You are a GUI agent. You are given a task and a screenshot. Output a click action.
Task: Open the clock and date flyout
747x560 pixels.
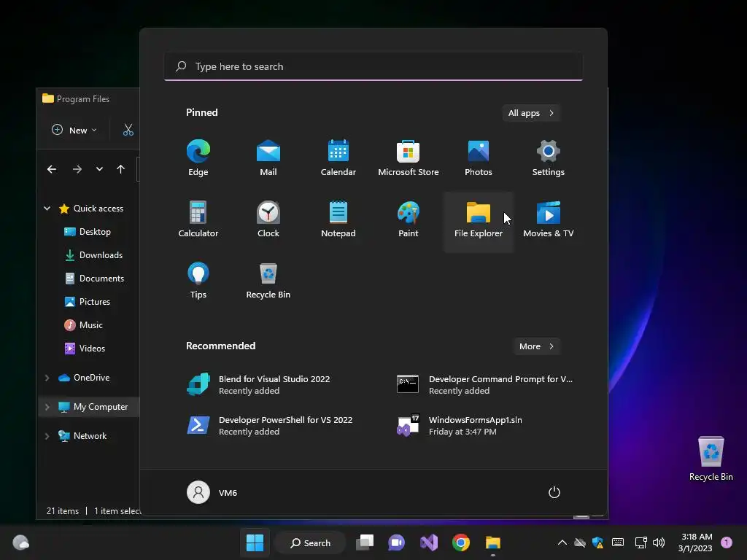(695, 542)
